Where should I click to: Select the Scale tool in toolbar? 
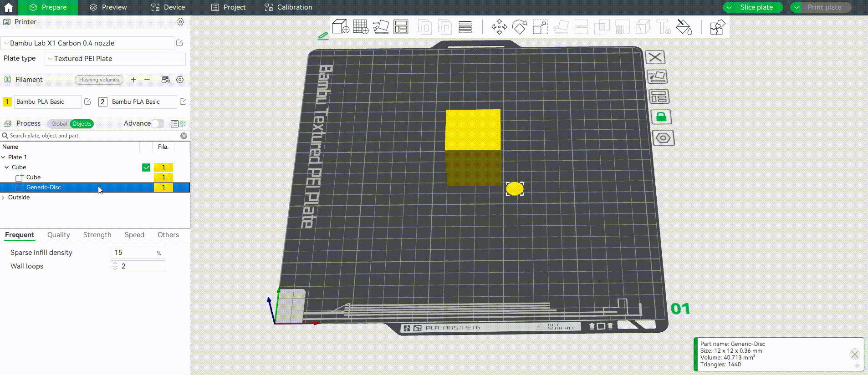coord(540,27)
